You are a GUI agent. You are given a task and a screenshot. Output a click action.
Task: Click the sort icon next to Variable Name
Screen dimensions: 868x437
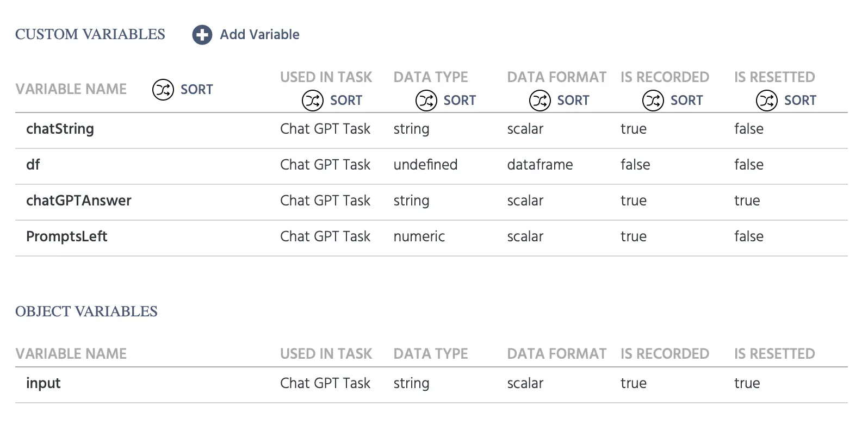163,89
